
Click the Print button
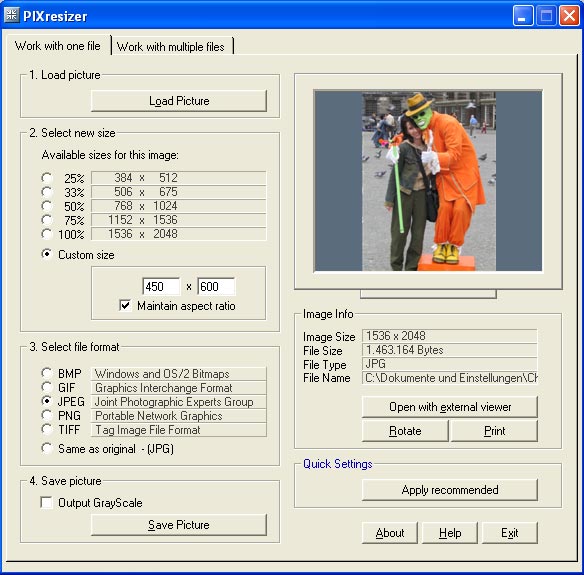[x=494, y=431]
